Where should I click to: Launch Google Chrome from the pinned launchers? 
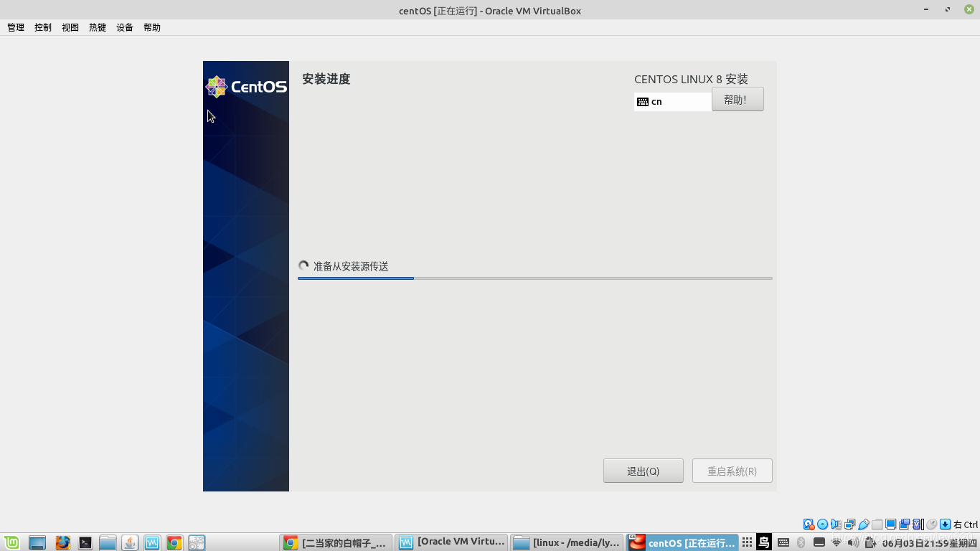tap(174, 543)
